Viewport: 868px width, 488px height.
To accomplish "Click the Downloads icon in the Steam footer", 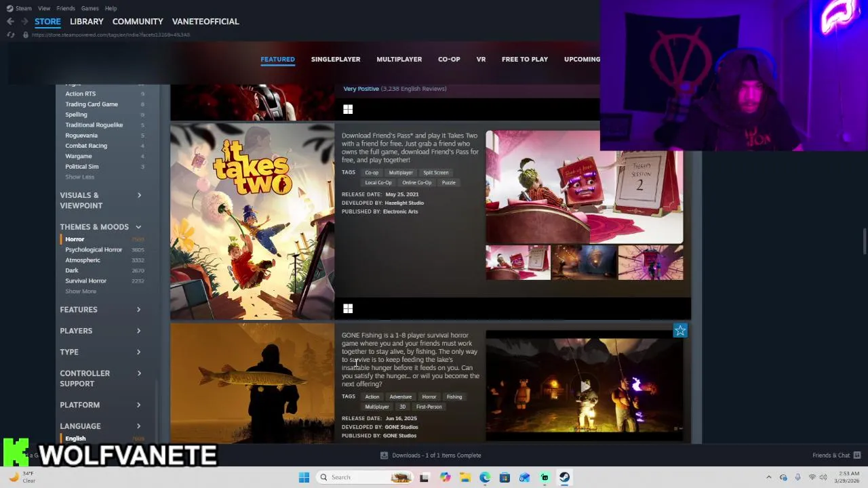I will tap(384, 455).
